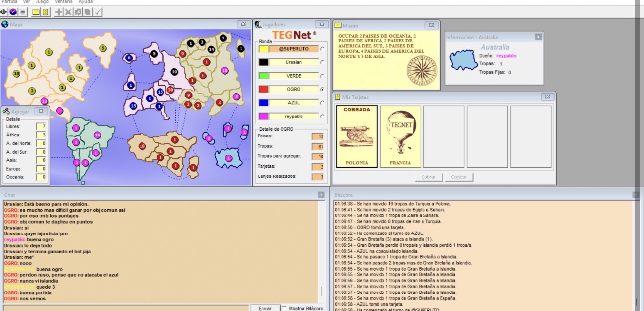
Task: Select the radio button beside OGRO
Action: (x=322, y=90)
